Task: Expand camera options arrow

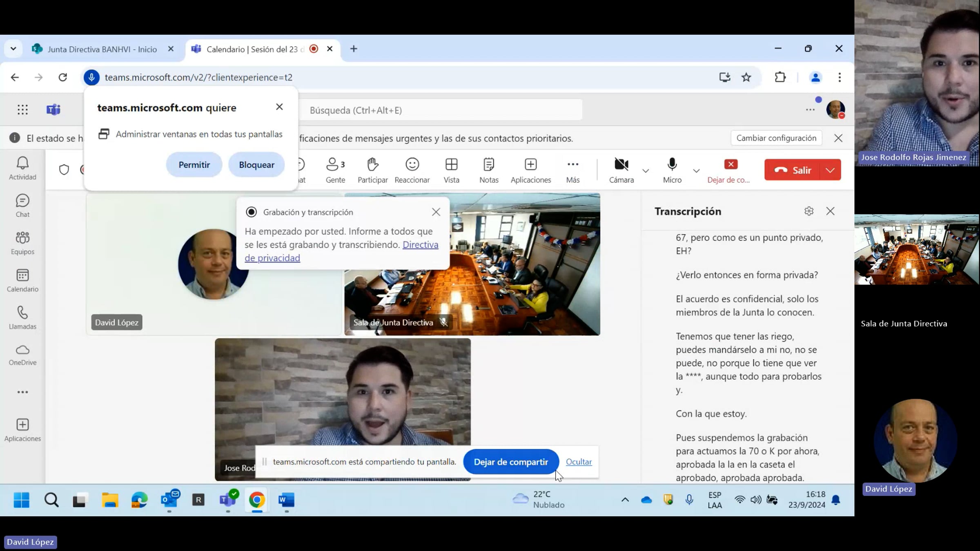Action: (x=646, y=171)
